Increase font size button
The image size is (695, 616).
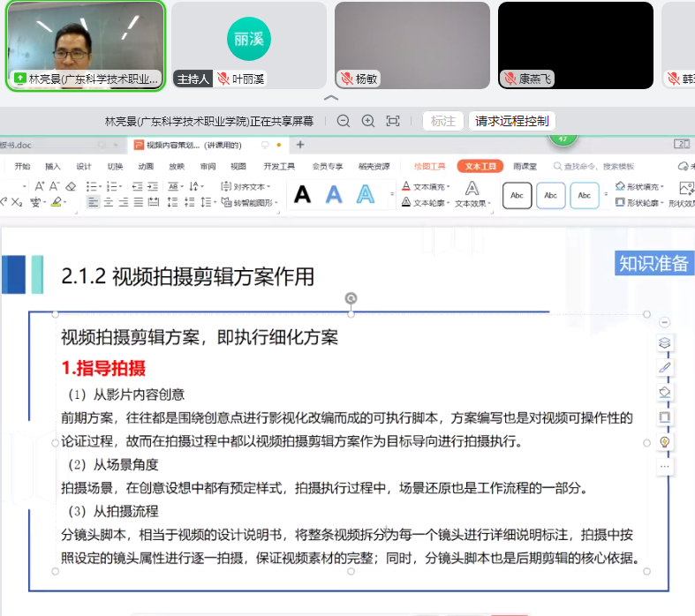[40, 186]
